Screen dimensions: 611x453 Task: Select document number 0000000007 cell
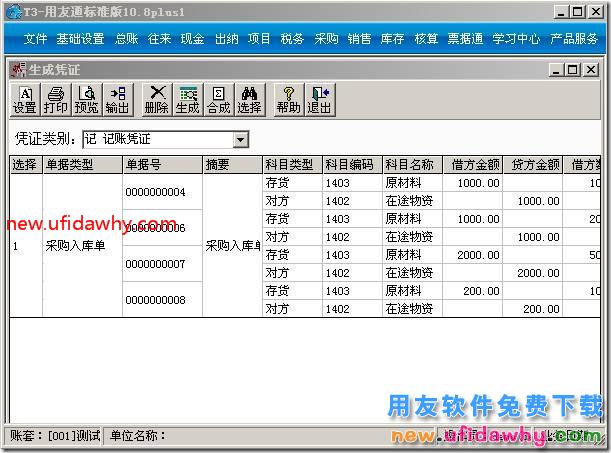click(x=162, y=264)
